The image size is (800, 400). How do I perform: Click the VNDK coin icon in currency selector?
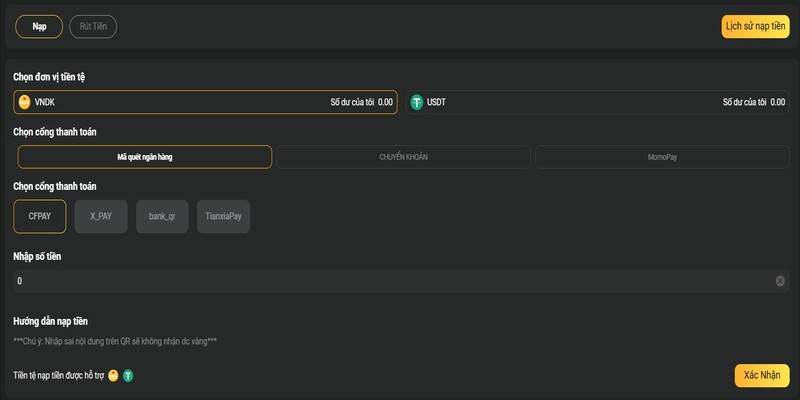[25, 102]
